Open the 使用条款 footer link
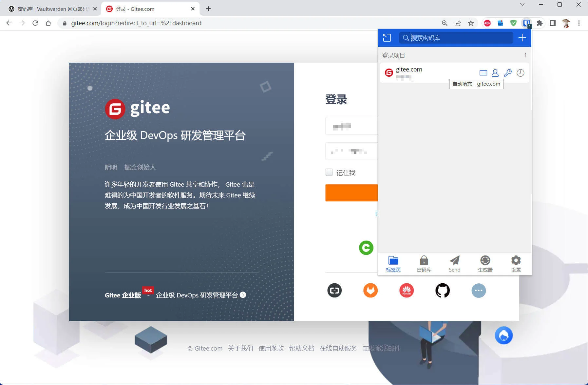The image size is (588, 385). [271, 348]
